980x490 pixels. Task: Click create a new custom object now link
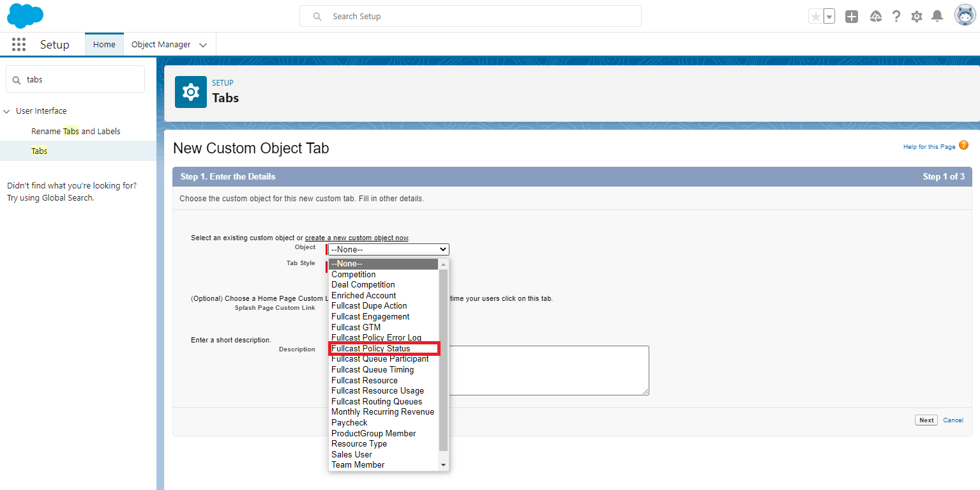(x=357, y=238)
